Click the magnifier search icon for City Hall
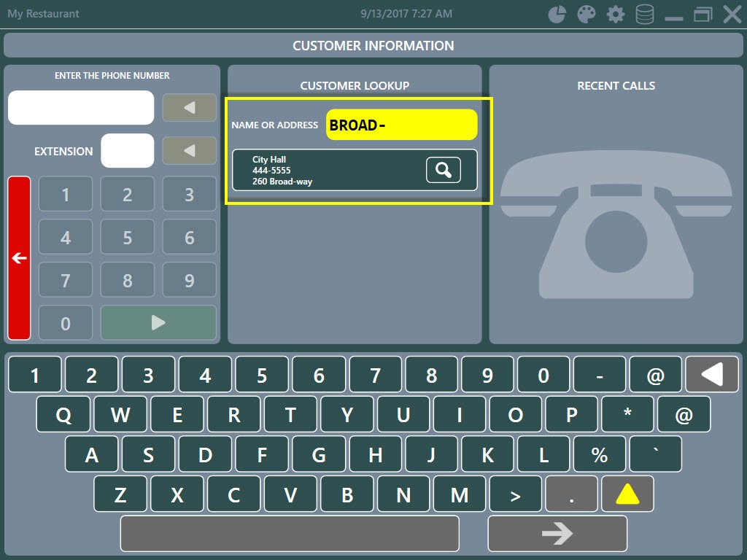Image resolution: width=747 pixels, height=560 pixels. (444, 170)
